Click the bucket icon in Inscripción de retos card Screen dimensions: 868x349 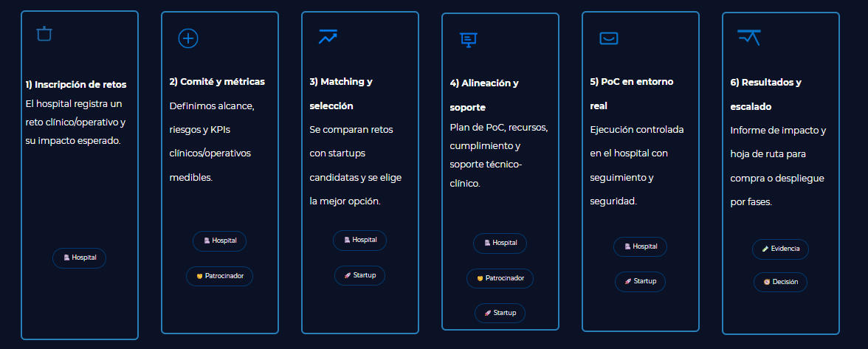[44, 34]
